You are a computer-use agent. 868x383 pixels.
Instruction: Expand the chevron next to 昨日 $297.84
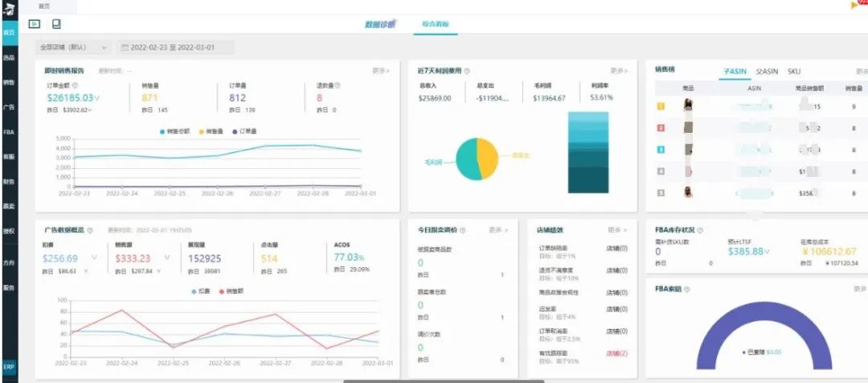[159, 271]
